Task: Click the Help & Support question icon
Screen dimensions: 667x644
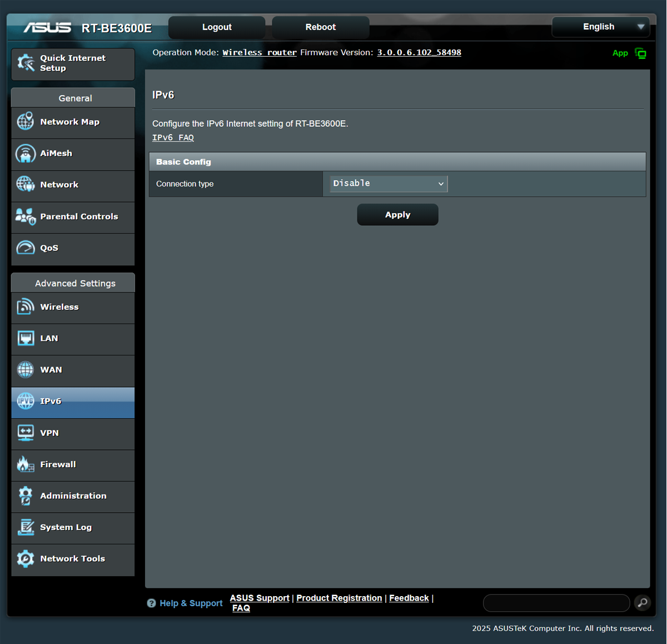Action: tap(151, 603)
